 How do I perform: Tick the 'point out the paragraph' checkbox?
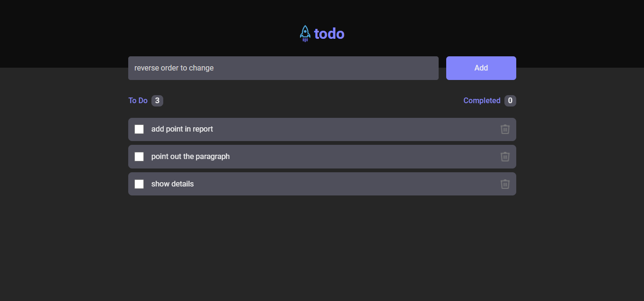click(x=139, y=157)
